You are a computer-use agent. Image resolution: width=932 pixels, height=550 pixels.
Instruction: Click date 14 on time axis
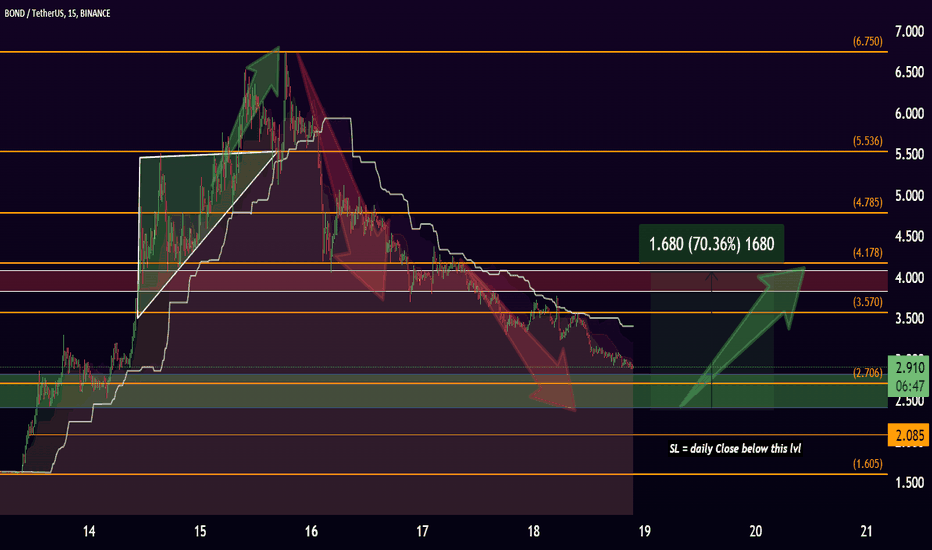(89, 531)
